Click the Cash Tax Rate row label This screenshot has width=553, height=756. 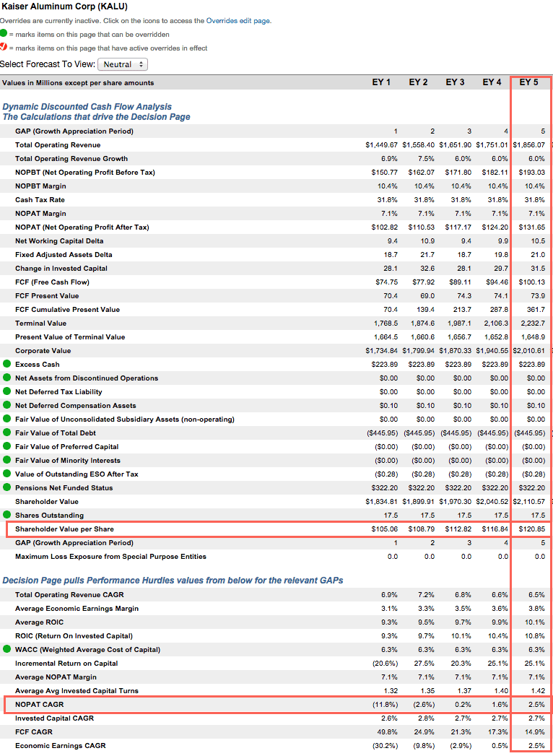[40, 199]
